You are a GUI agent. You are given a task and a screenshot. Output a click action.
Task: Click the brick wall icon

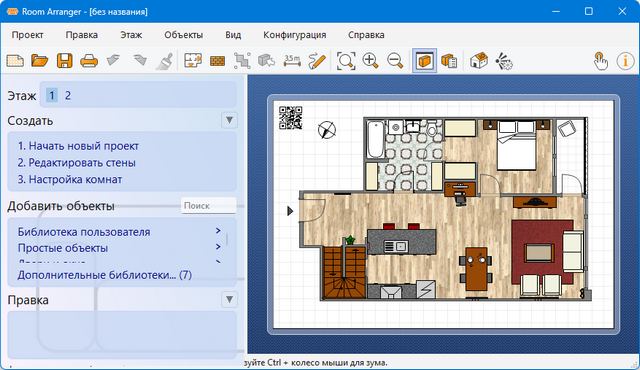point(218,61)
